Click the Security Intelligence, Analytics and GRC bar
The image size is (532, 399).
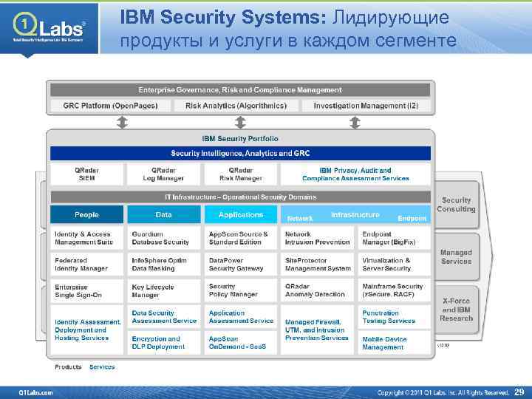pyautogui.click(x=240, y=154)
